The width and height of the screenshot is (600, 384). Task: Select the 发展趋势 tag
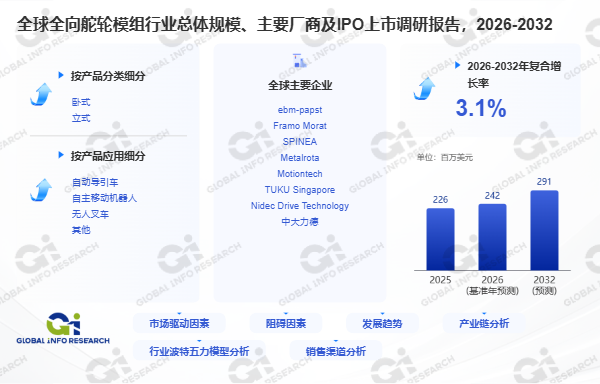coord(382,324)
